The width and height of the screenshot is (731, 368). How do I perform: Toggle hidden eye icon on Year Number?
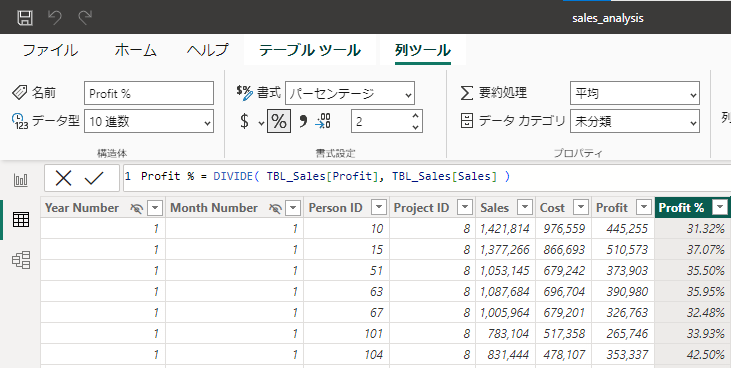click(x=136, y=208)
